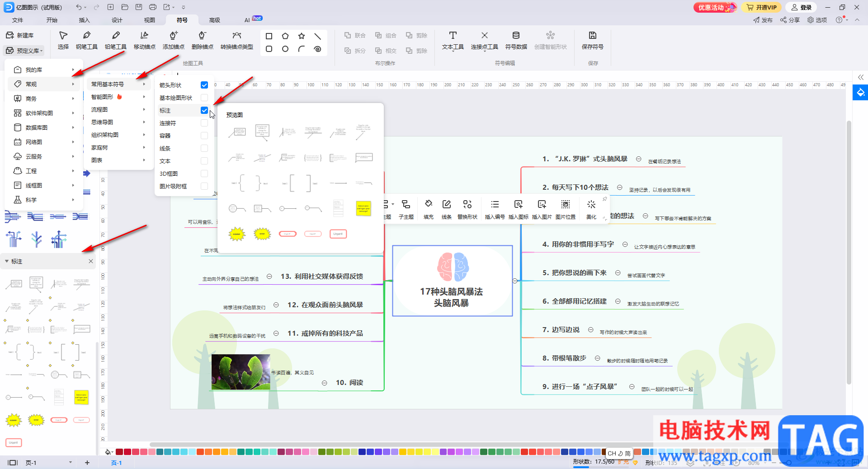The height and width of the screenshot is (469, 868).
Task: Click the 登录 login button
Action: tap(802, 7)
